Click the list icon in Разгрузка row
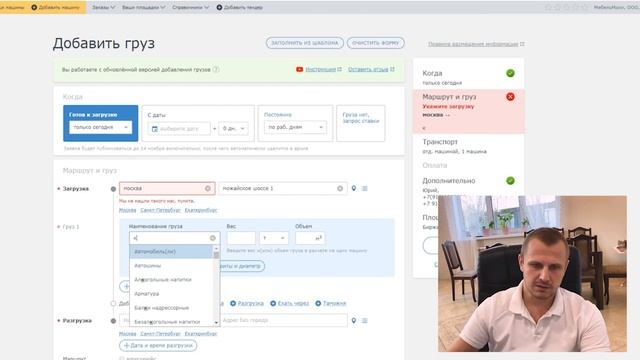The height and width of the screenshot is (360, 640). coord(365,321)
